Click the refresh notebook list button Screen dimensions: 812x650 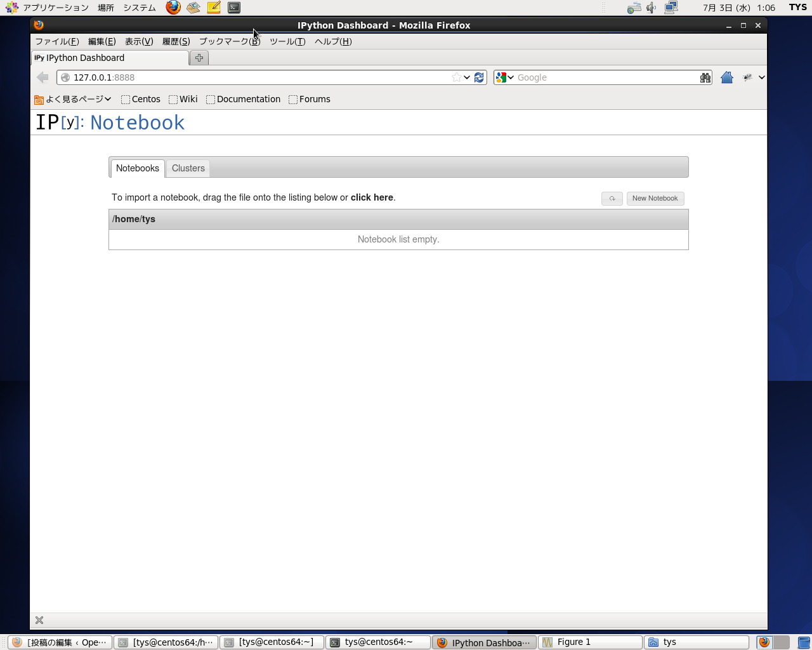click(x=612, y=199)
